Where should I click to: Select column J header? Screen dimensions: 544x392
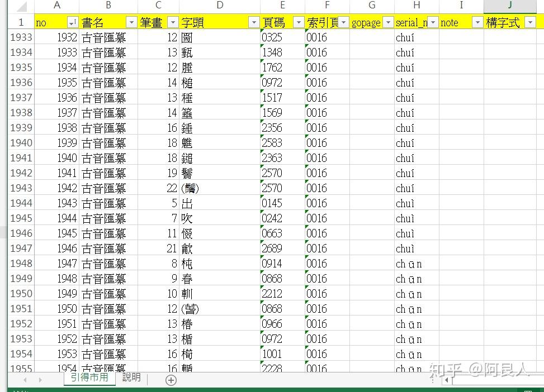pyautogui.click(x=510, y=6)
